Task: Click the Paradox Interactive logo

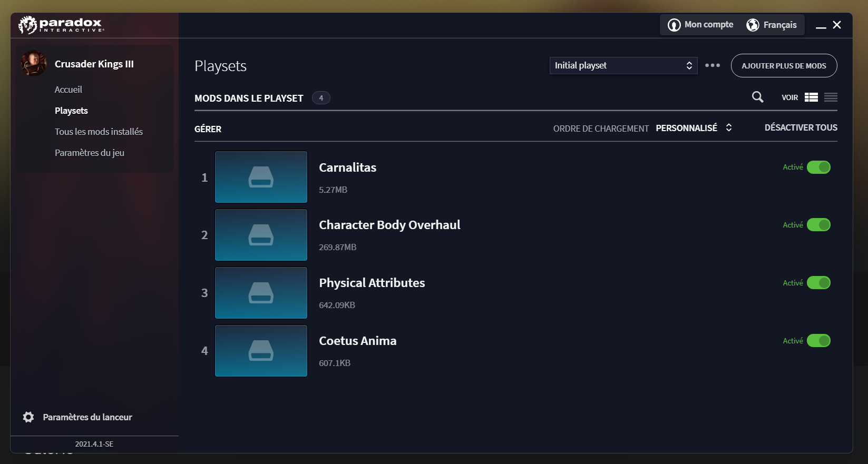Action: 61,25
